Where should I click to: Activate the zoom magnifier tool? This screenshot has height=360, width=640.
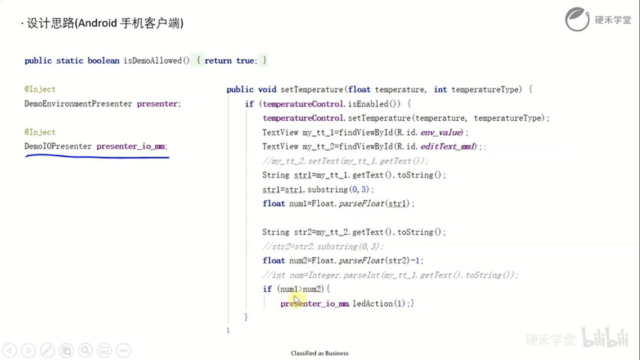85,350
